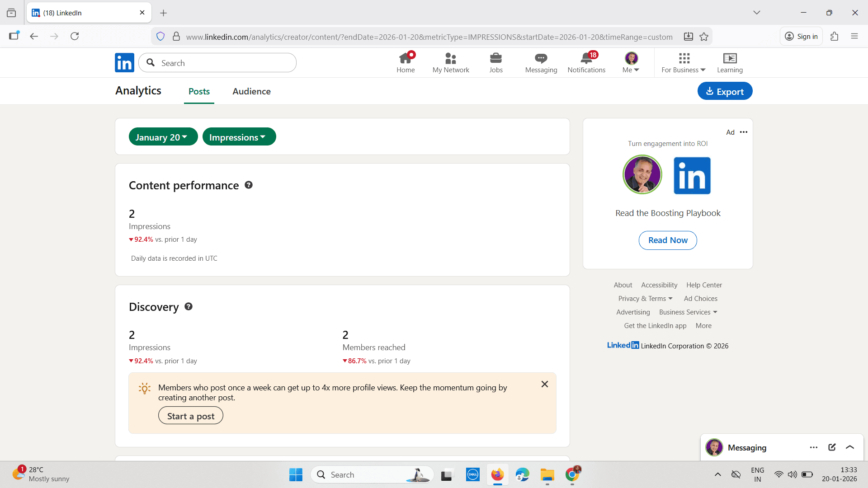
Task: Click Read the Boosting Playbook text
Action: (668, 213)
